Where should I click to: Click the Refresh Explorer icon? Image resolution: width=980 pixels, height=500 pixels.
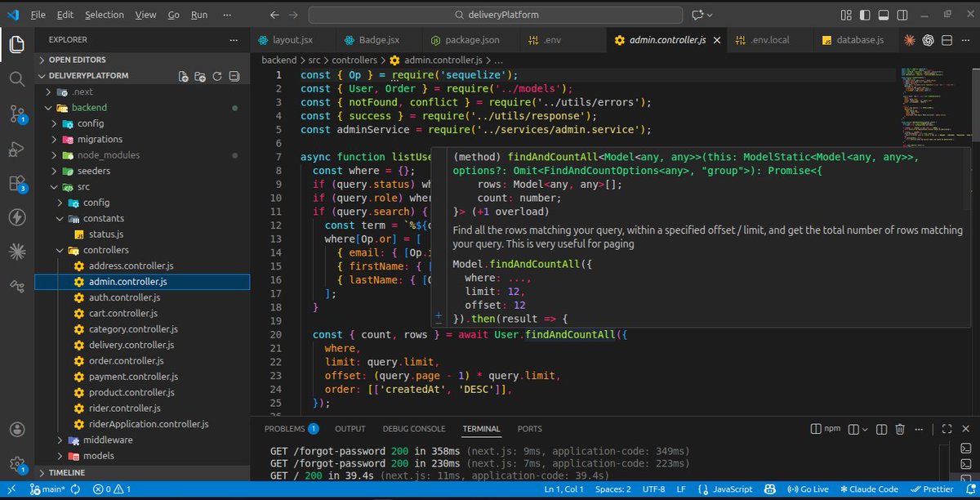217,76
